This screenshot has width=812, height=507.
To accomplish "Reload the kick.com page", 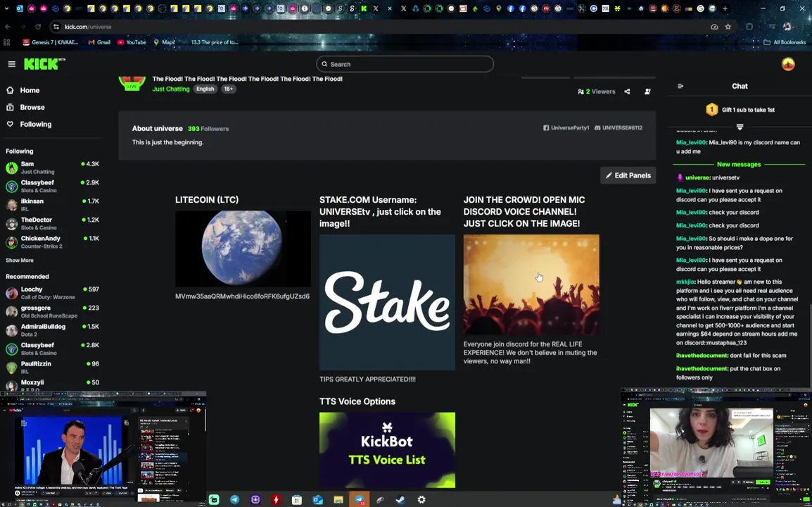I will [38, 27].
